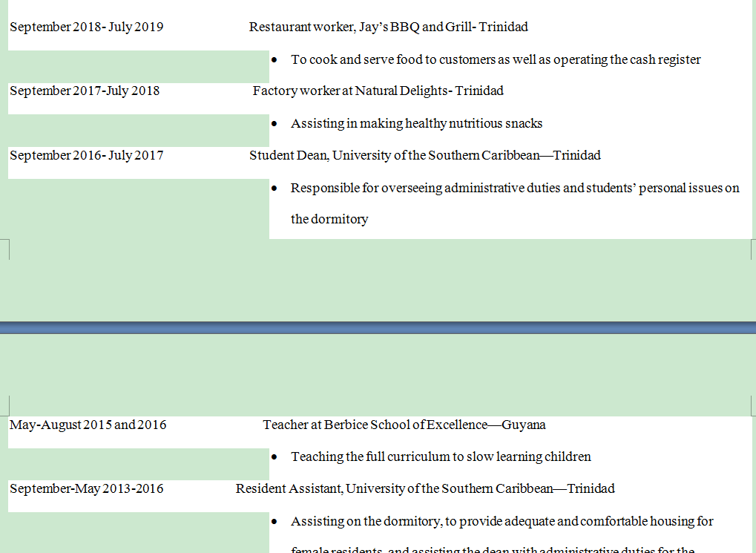Click the 'Assisting in making healthy nutritious snacks' line

[416, 124]
